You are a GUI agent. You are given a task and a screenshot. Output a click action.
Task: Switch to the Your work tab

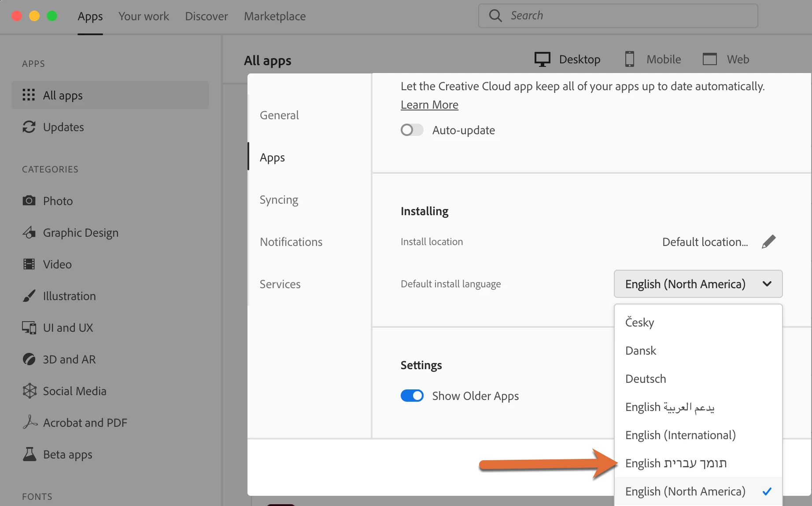tap(144, 16)
